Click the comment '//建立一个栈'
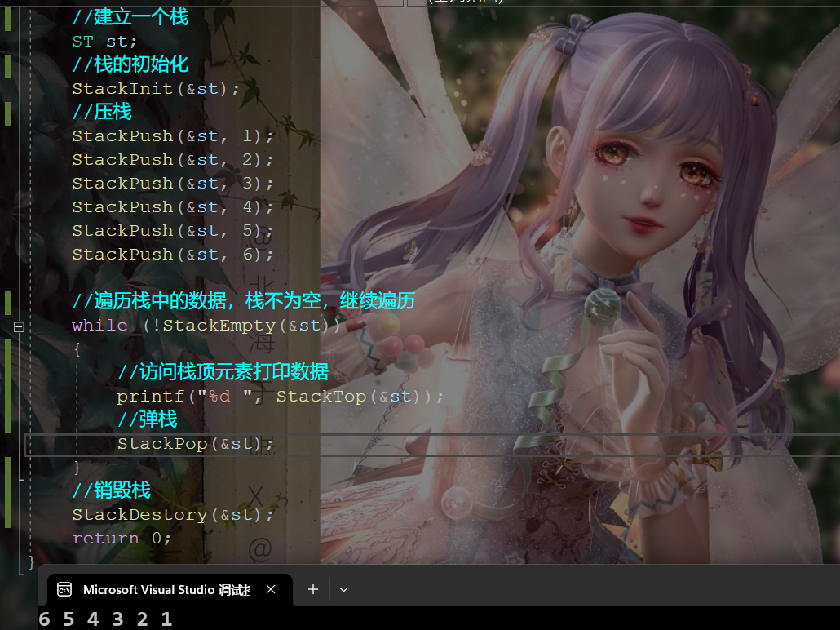Screen dimensions: 840x630 click(130, 16)
